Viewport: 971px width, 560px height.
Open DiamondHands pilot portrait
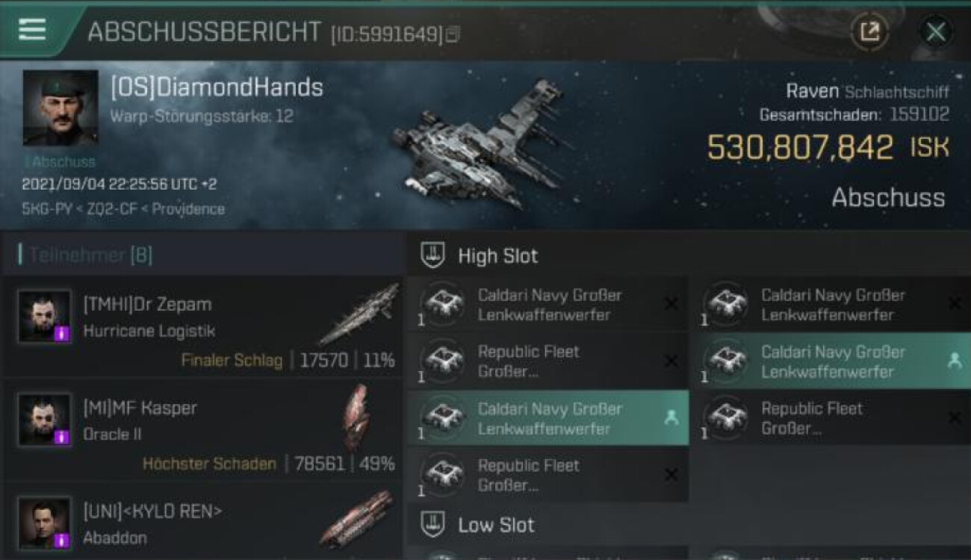pos(60,108)
